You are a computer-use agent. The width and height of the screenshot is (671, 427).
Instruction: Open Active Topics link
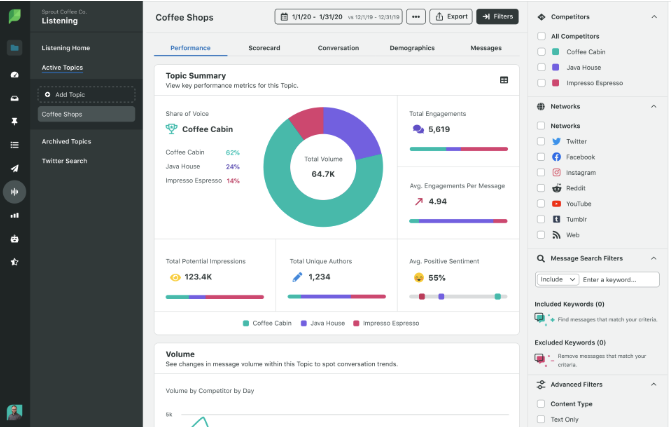click(62, 68)
